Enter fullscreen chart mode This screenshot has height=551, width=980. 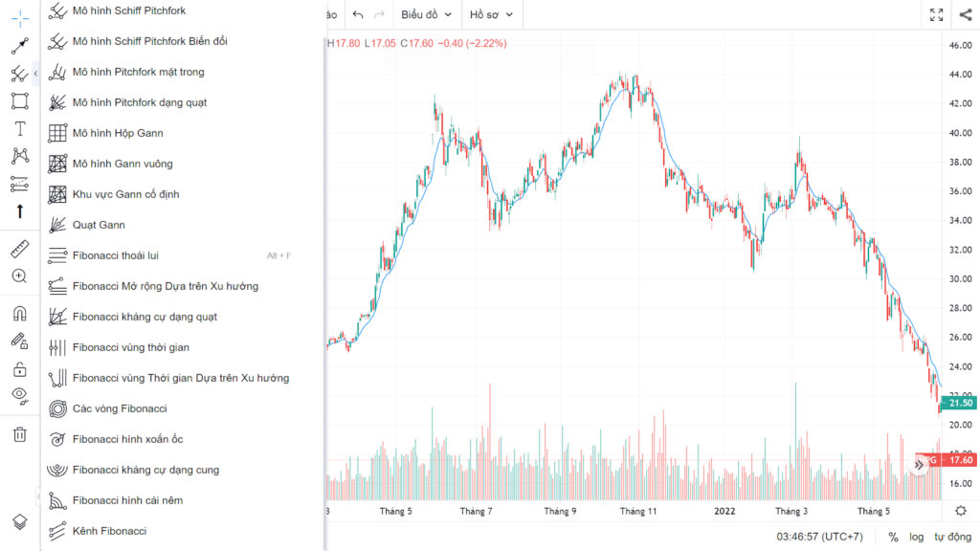coord(936,14)
